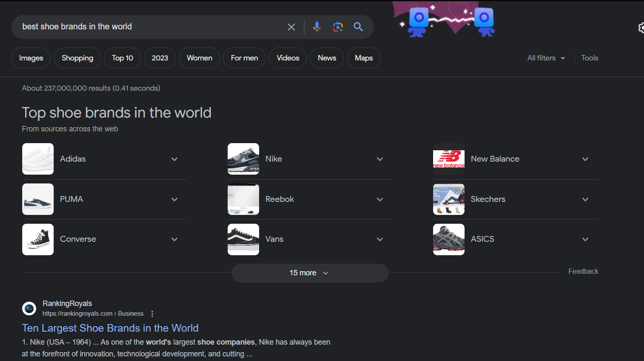Image resolution: width=644 pixels, height=361 pixels.
Task: Click the PUMA blue shoe thumbnail
Action: [38, 199]
